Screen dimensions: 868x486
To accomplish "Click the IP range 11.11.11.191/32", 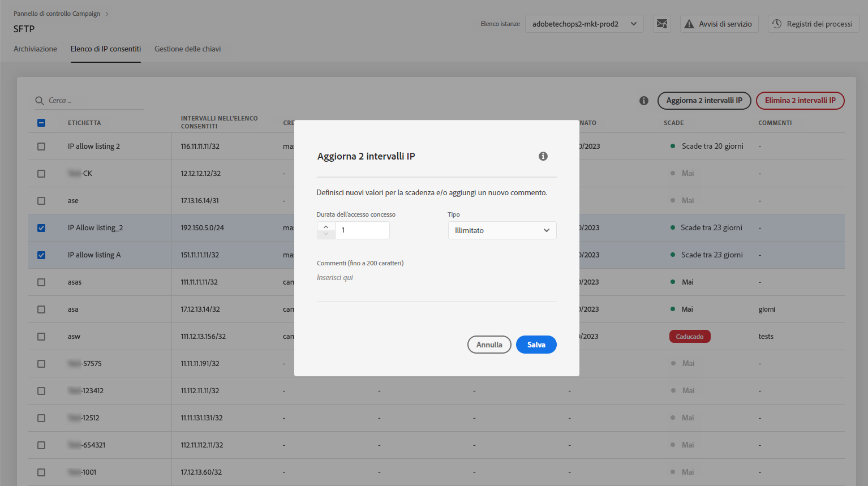I will point(200,364).
